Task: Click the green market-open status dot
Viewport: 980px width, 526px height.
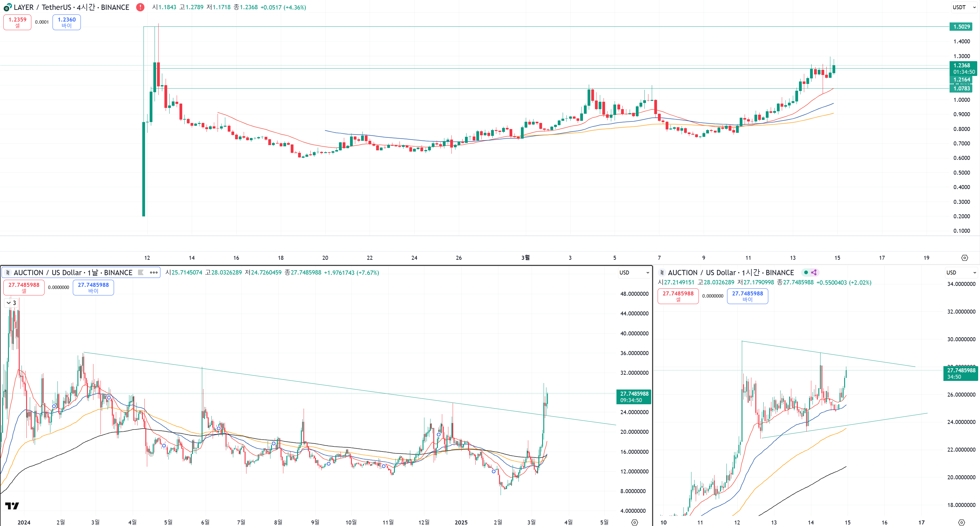Action: pos(806,272)
